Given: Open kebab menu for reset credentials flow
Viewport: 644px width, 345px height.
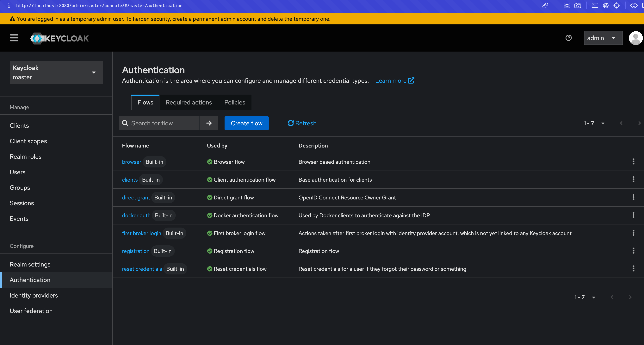Looking at the screenshot, I should (x=633, y=269).
